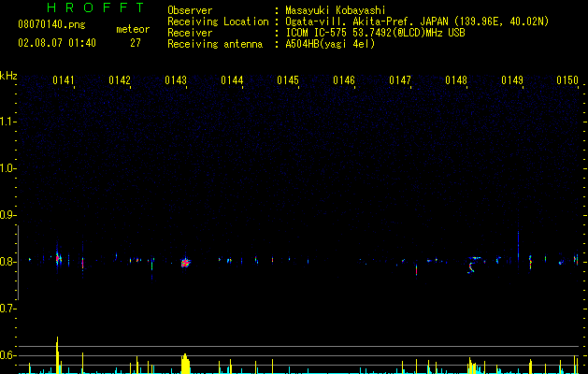This screenshot has width=588, height=374.
Task: Click the 0141 time marker
Action: [64, 80]
